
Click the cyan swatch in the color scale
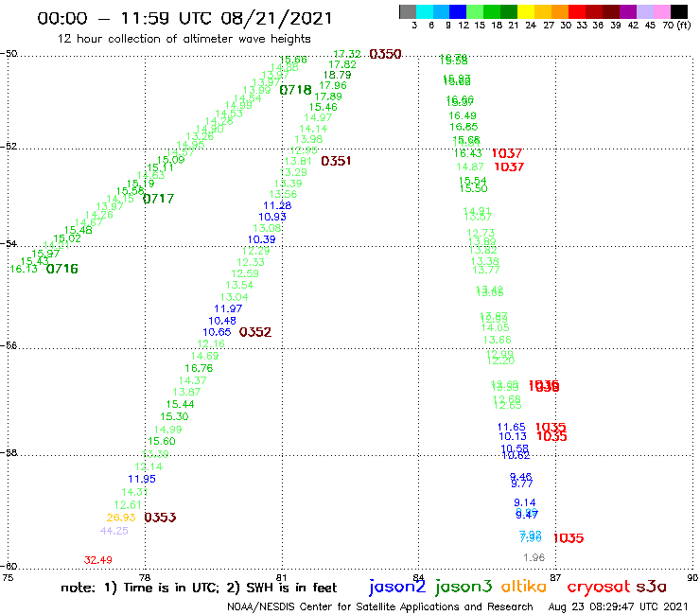pyautogui.click(x=425, y=11)
